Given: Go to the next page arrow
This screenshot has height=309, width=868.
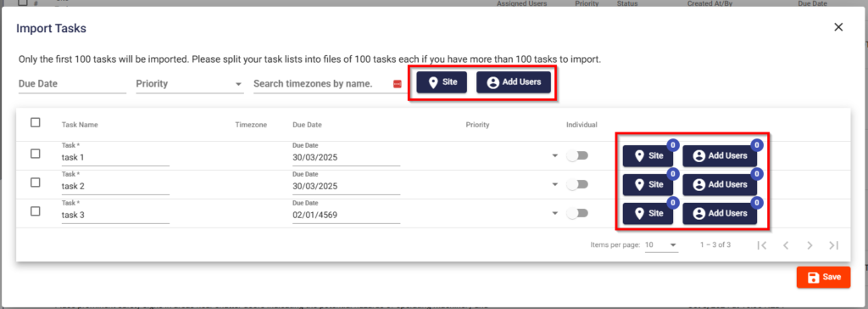Looking at the screenshot, I should (810, 245).
